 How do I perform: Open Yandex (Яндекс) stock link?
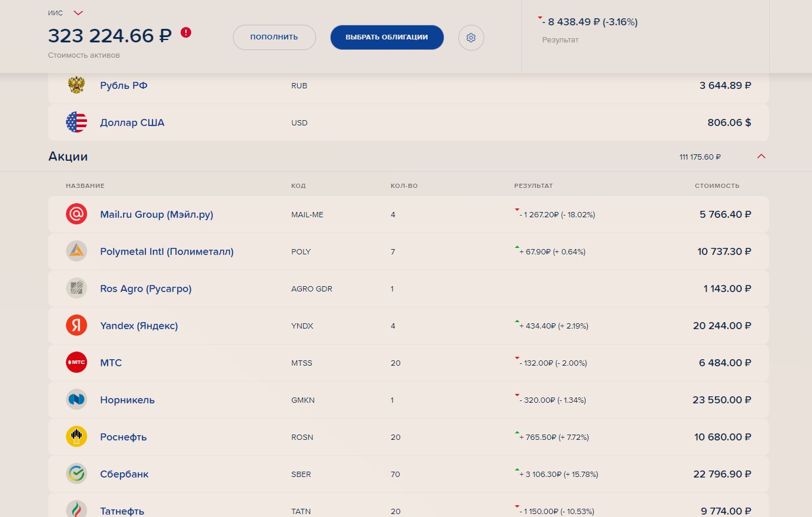coord(139,326)
